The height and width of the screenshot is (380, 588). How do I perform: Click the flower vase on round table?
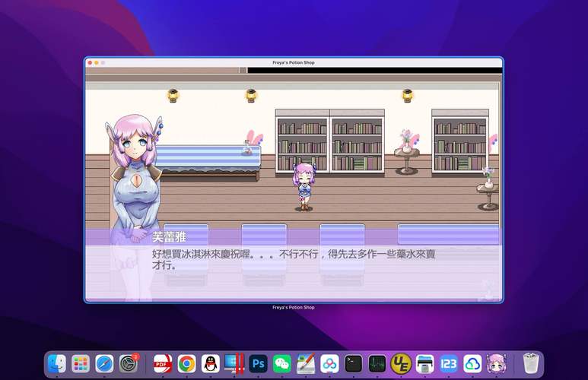pos(406,141)
